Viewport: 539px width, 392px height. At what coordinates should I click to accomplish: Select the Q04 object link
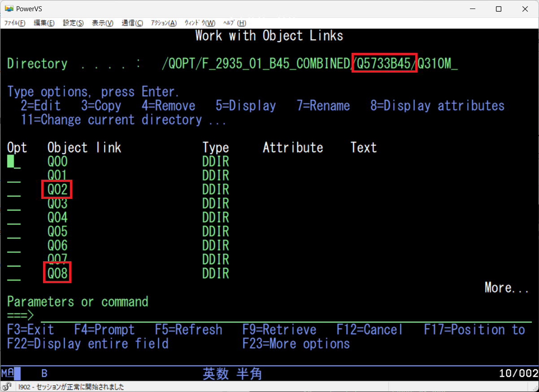click(57, 218)
